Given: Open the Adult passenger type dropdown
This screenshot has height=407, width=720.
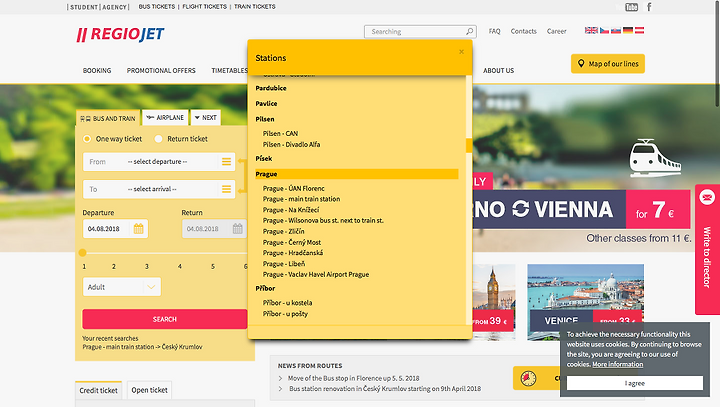Looking at the screenshot, I should [122, 287].
